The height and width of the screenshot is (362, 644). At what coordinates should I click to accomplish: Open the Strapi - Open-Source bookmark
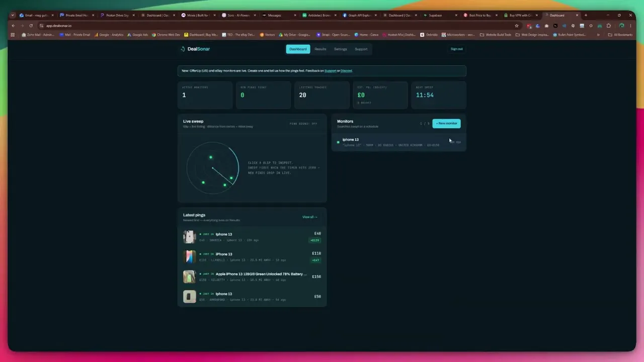coord(334,35)
